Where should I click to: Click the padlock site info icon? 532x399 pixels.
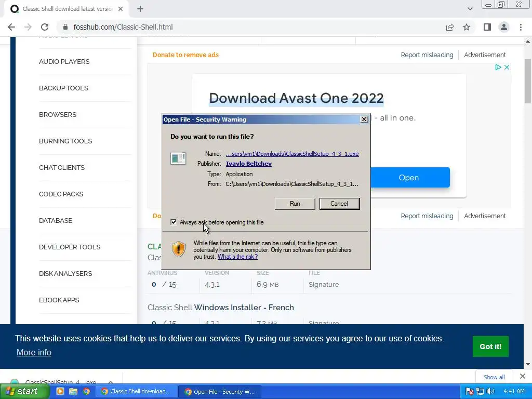click(65, 27)
